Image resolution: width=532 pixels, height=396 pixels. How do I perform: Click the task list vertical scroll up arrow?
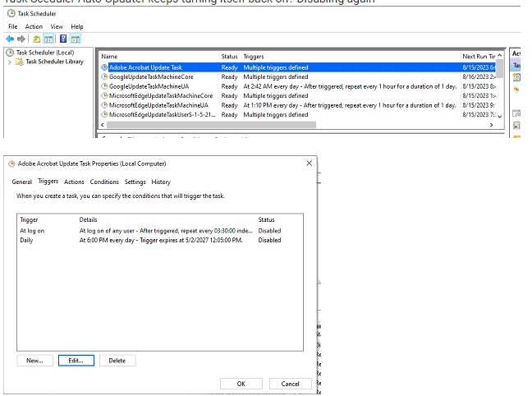click(500, 55)
